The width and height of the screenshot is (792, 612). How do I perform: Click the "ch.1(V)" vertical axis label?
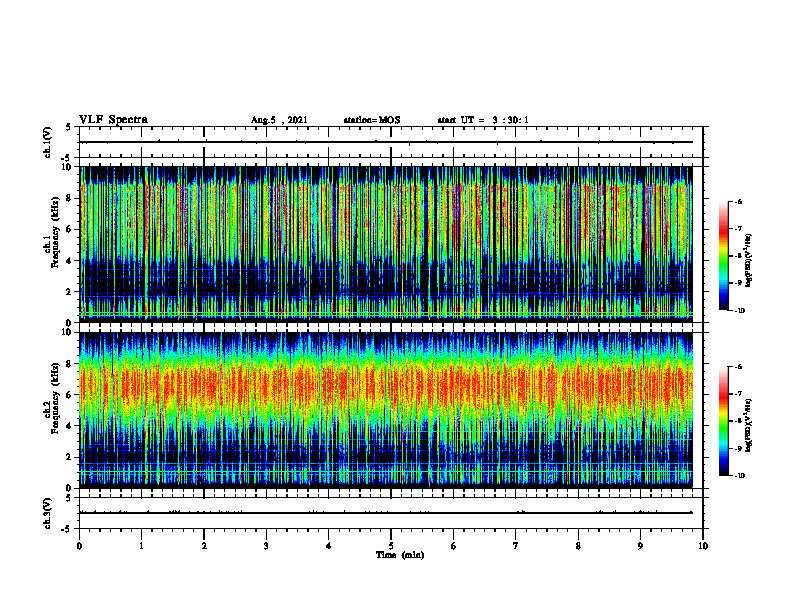(x=48, y=142)
